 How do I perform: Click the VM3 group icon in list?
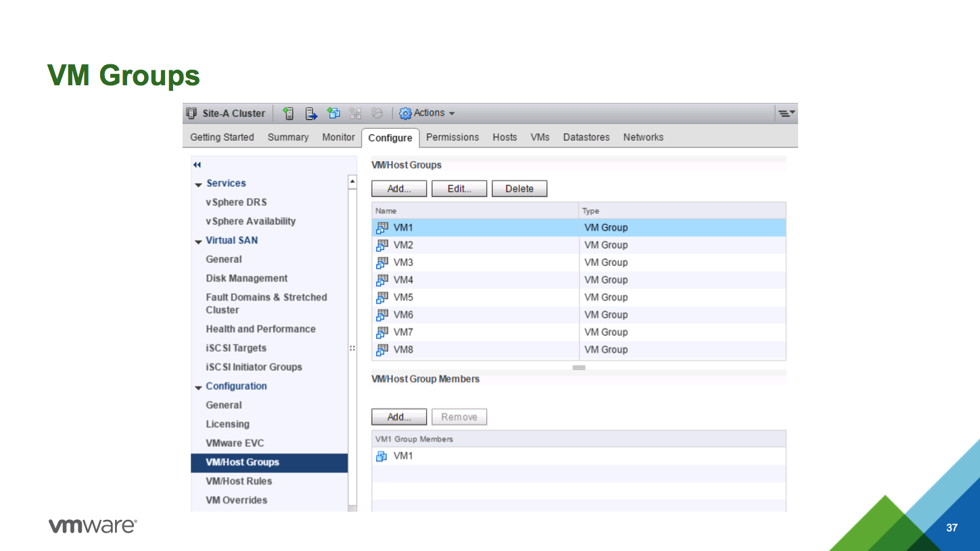pos(382,263)
